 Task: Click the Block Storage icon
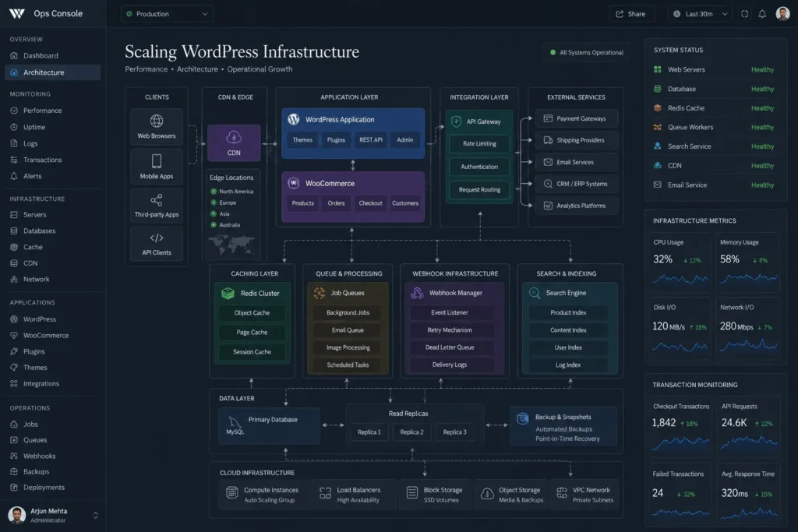[412, 493]
